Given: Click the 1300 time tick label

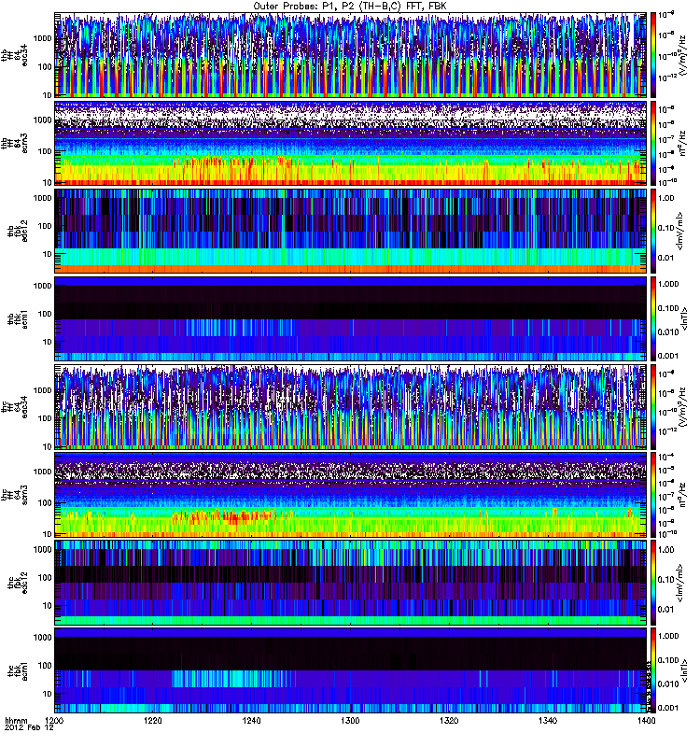Looking at the screenshot, I should pyautogui.click(x=350, y=723).
